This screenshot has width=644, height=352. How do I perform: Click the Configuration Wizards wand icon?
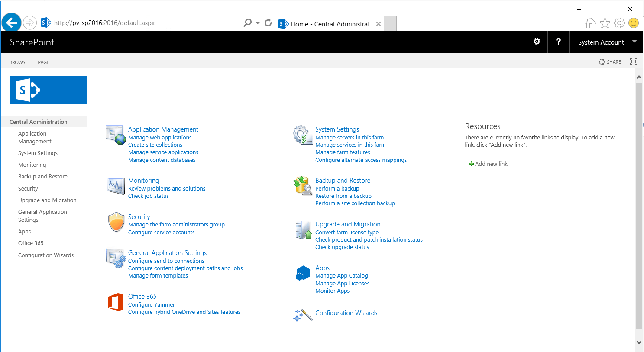[x=303, y=315]
